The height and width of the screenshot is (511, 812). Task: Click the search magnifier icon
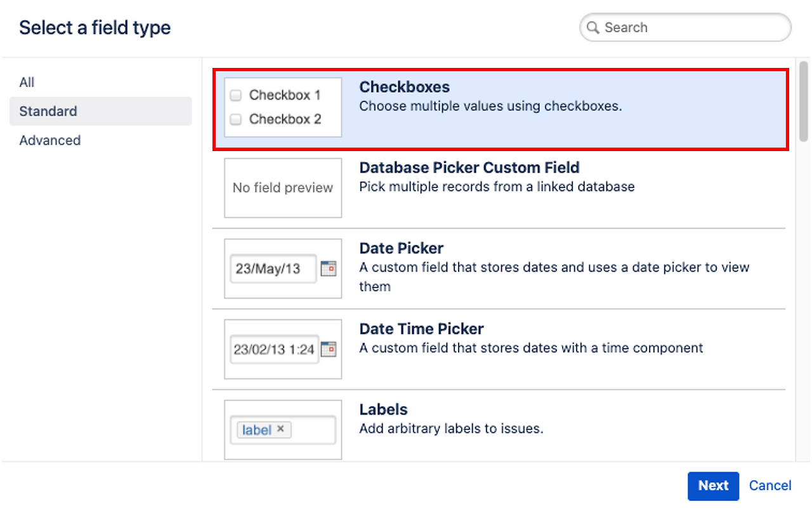click(x=593, y=28)
